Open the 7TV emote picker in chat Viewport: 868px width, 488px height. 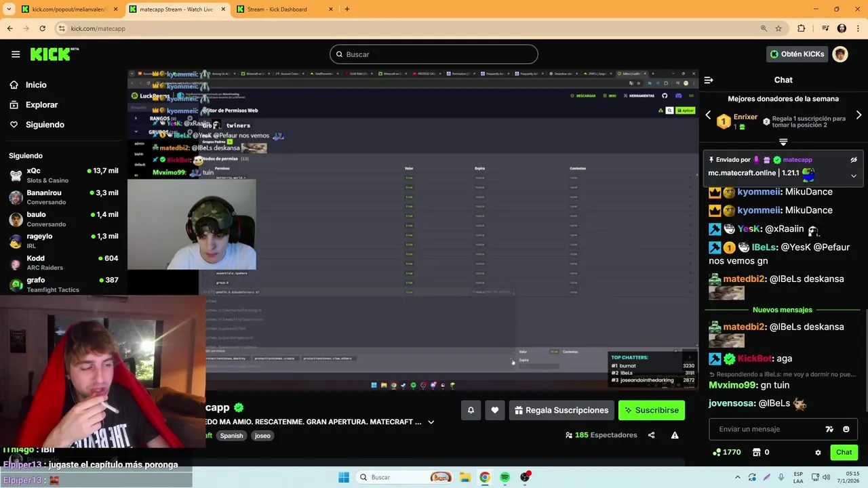(x=829, y=429)
